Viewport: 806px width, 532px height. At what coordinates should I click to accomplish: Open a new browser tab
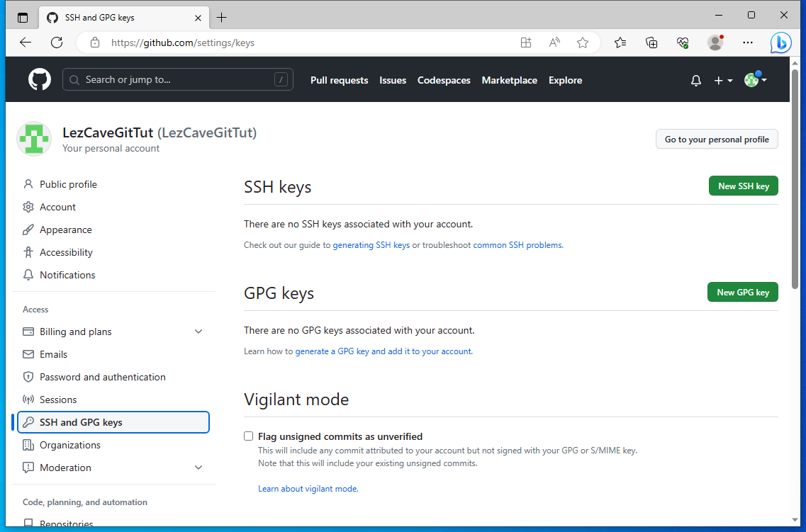(222, 18)
